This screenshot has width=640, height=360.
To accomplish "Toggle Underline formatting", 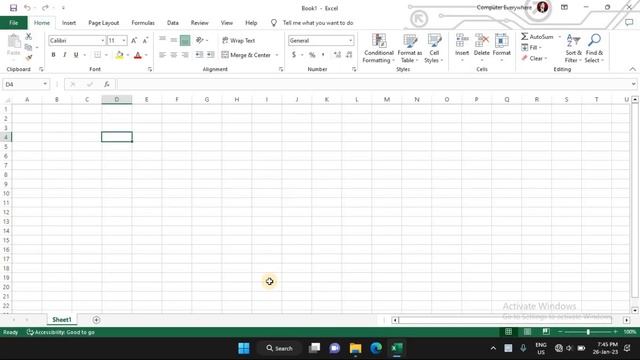I will tap(76, 55).
